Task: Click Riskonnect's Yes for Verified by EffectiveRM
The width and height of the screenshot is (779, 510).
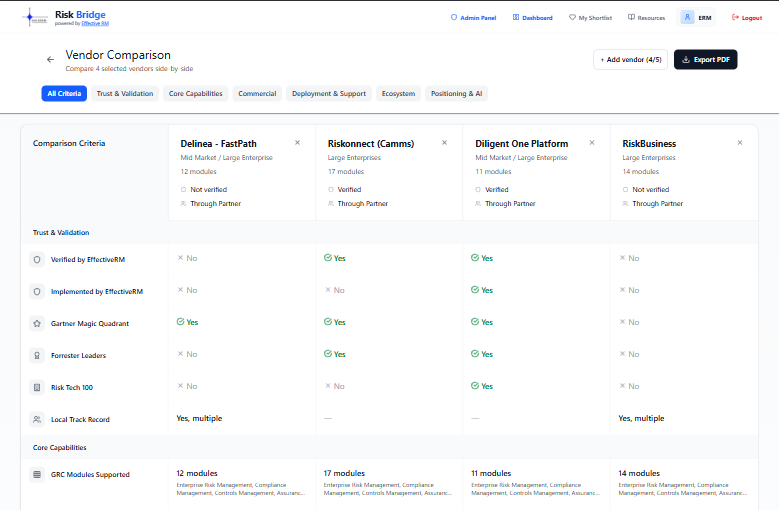Action: [335, 258]
